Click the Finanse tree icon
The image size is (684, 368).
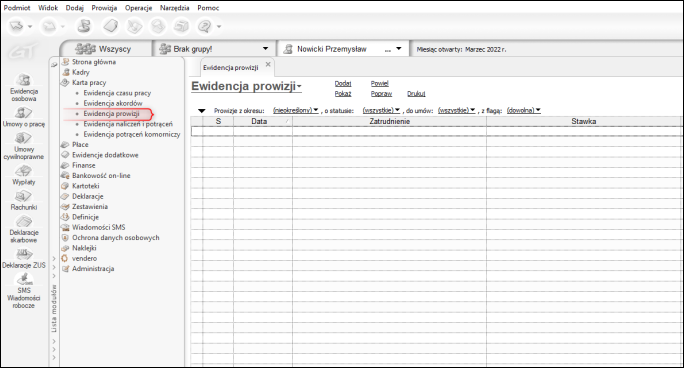[x=65, y=165]
